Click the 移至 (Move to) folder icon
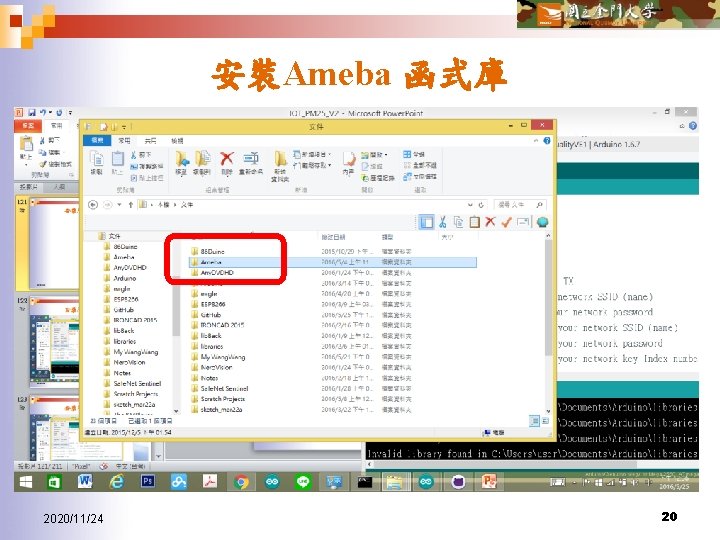The width and height of the screenshot is (720, 540). pos(182,163)
